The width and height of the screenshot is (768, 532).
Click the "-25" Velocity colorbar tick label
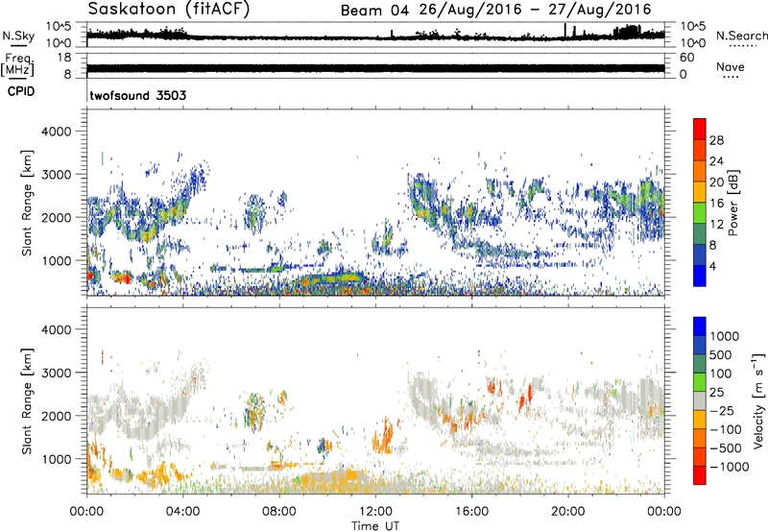pos(723,410)
